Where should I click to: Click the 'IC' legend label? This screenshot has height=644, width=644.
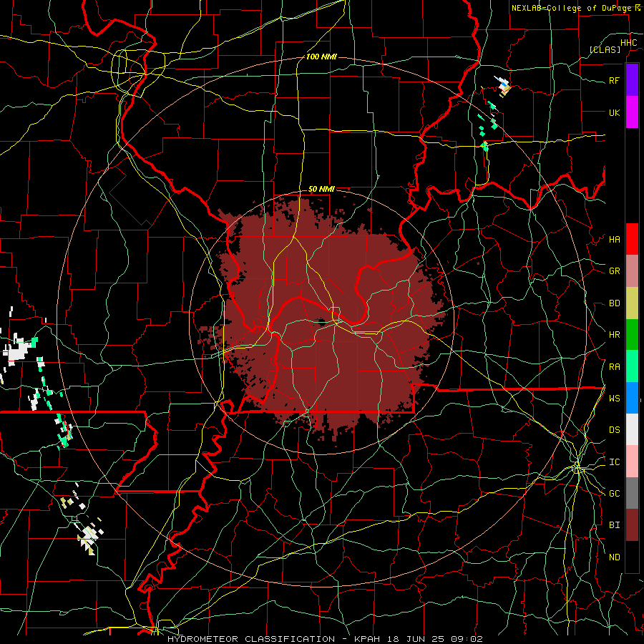tap(614, 462)
